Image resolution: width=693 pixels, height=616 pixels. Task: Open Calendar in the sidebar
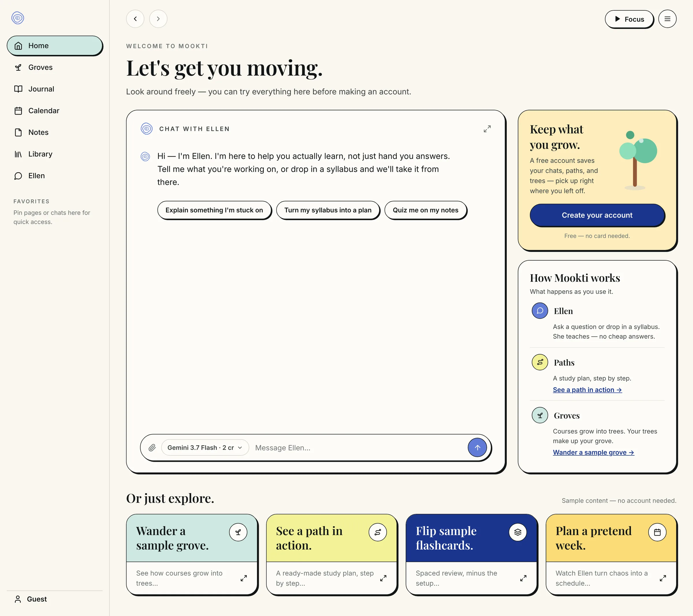click(x=55, y=111)
